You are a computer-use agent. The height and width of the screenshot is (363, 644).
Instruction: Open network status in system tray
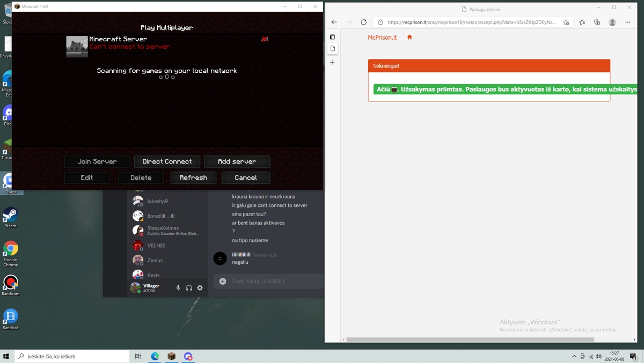591,356
